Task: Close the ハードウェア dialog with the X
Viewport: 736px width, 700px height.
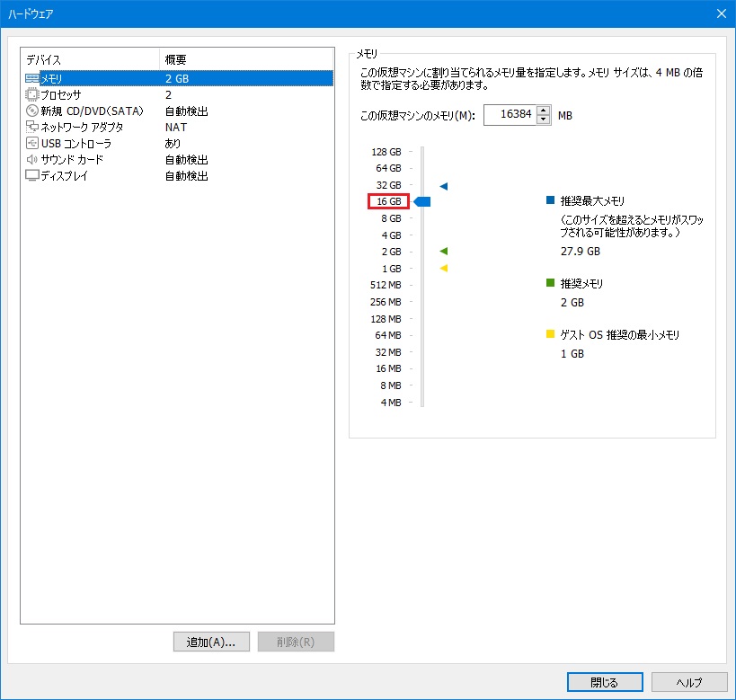Action: tap(722, 13)
